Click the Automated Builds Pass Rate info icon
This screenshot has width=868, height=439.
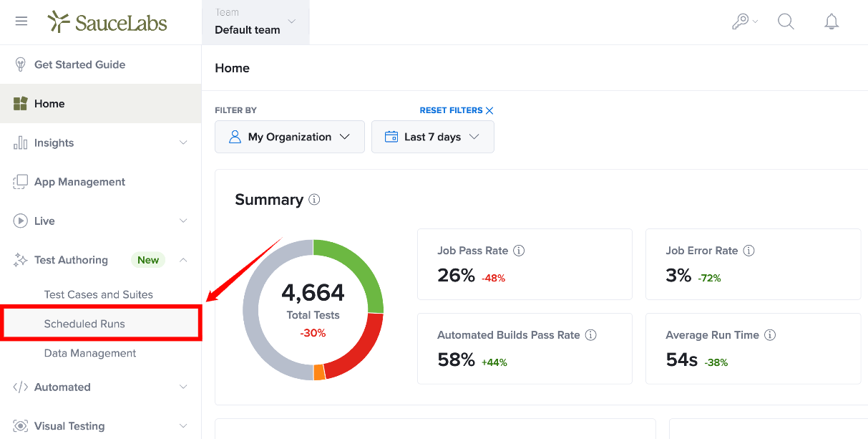[x=591, y=335]
